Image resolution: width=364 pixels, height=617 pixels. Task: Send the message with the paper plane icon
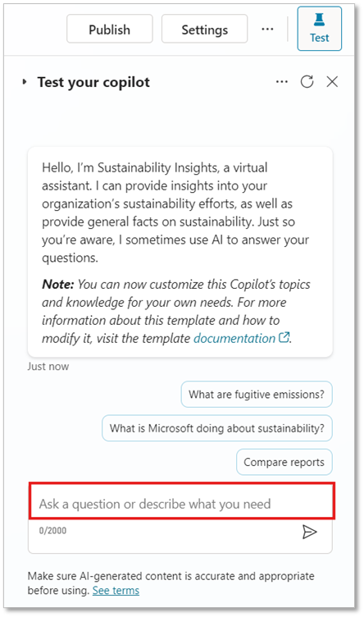point(309,532)
